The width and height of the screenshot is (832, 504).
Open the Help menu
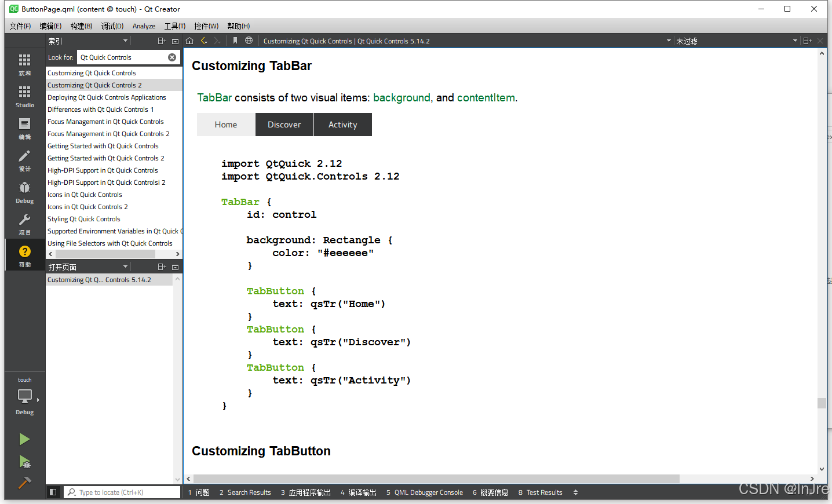[x=238, y=26]
